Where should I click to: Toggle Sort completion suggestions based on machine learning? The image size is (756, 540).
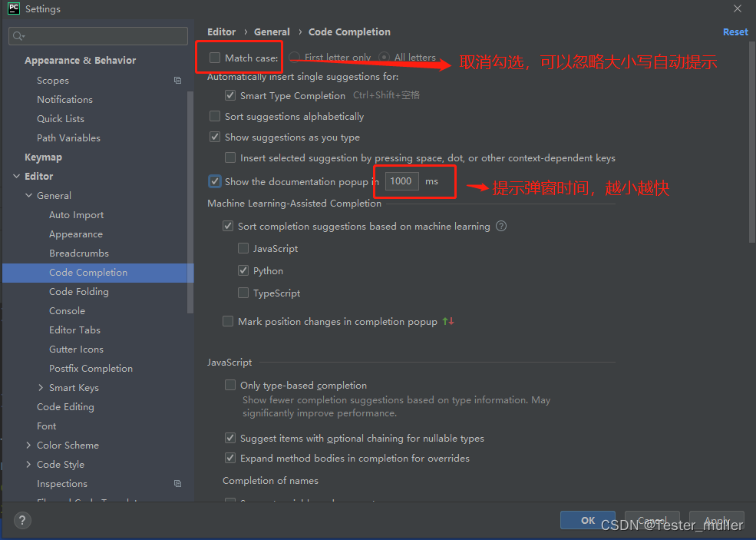pyautogui.click(x=228, y=226)
